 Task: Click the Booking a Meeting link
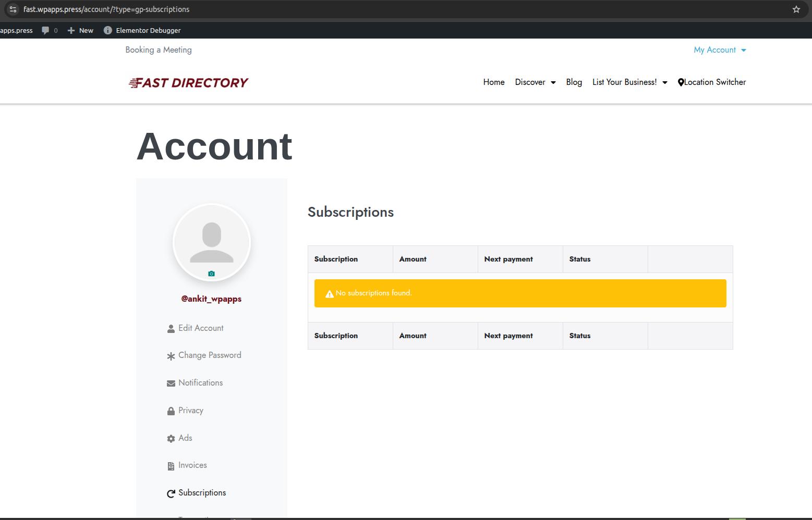(x=159, y=50)
